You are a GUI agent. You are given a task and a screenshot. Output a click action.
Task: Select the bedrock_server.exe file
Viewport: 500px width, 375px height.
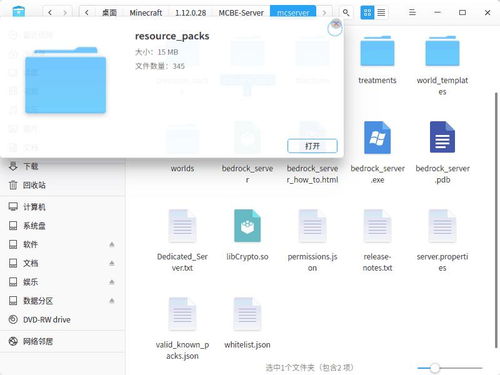pos(377,152)
